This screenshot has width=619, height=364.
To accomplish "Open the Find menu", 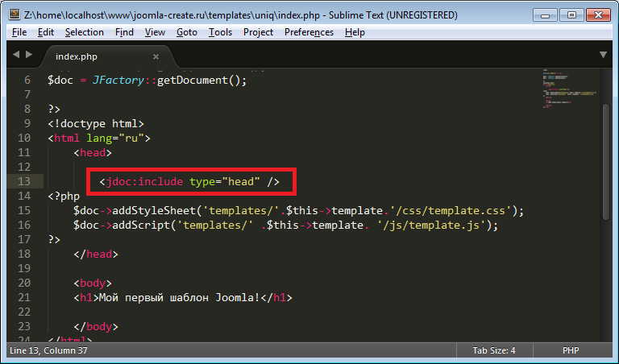I will [x=124, y=32].
